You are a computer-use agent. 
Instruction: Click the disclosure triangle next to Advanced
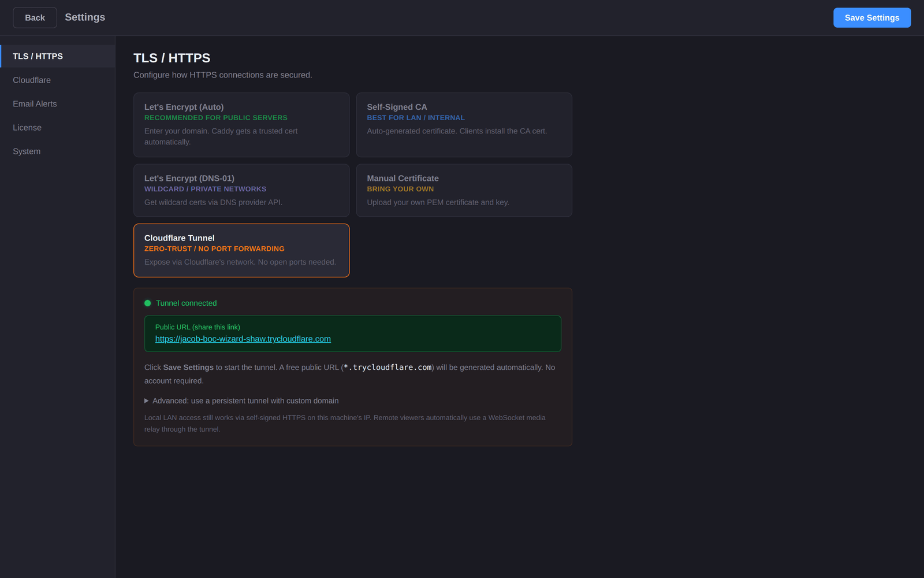pos(146,401)
